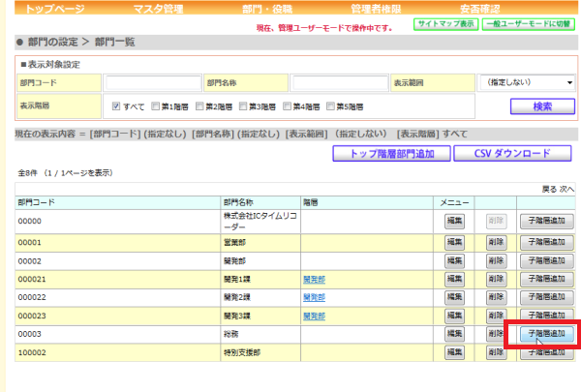
Task: Delete department 000023 開発3課
Action: pyautogui.click(x=496, y=317)
